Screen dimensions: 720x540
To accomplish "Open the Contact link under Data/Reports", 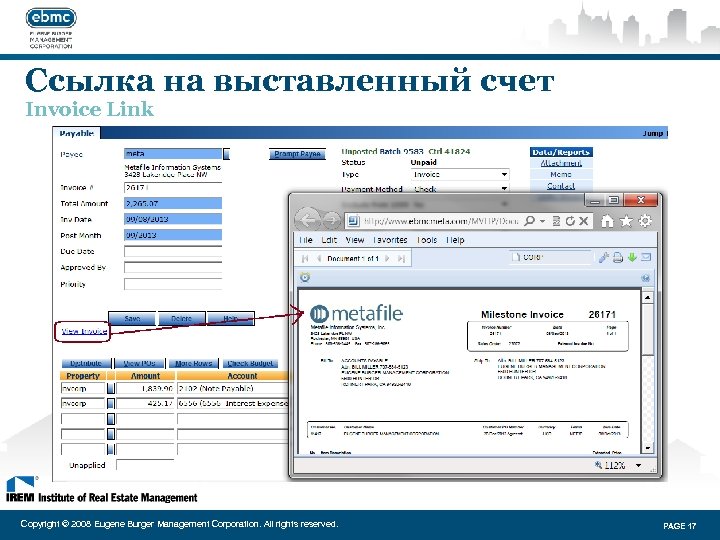I will point(561,186).
